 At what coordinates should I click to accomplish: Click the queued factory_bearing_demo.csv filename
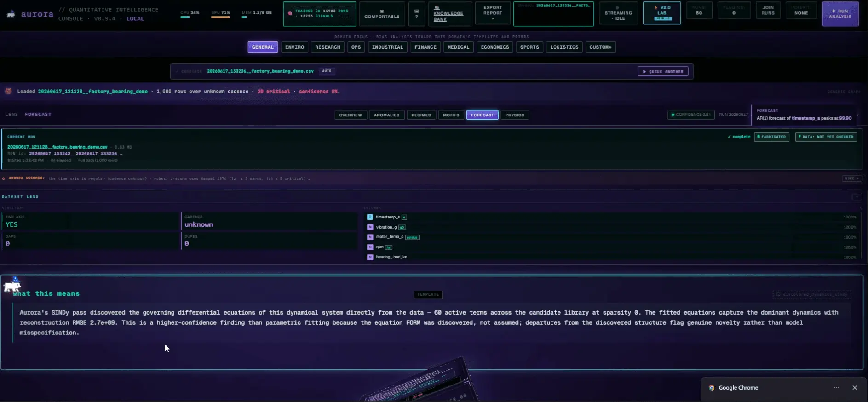(x=260, y=71)
